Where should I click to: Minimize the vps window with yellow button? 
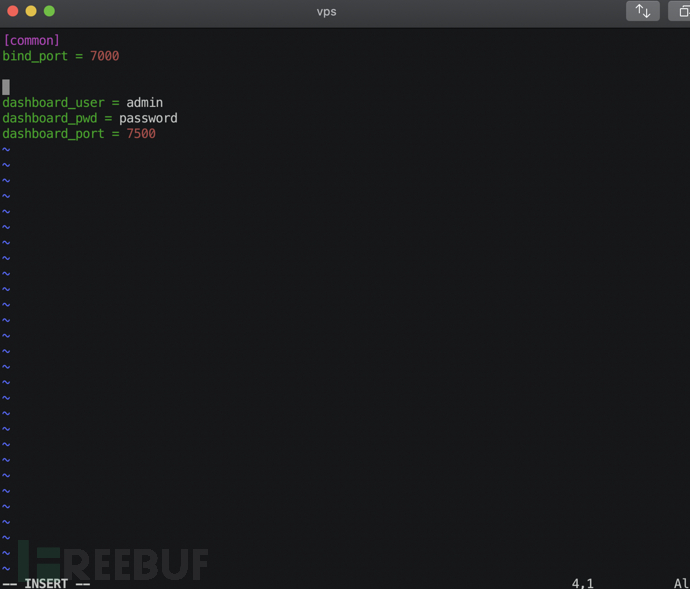[31, 11]
